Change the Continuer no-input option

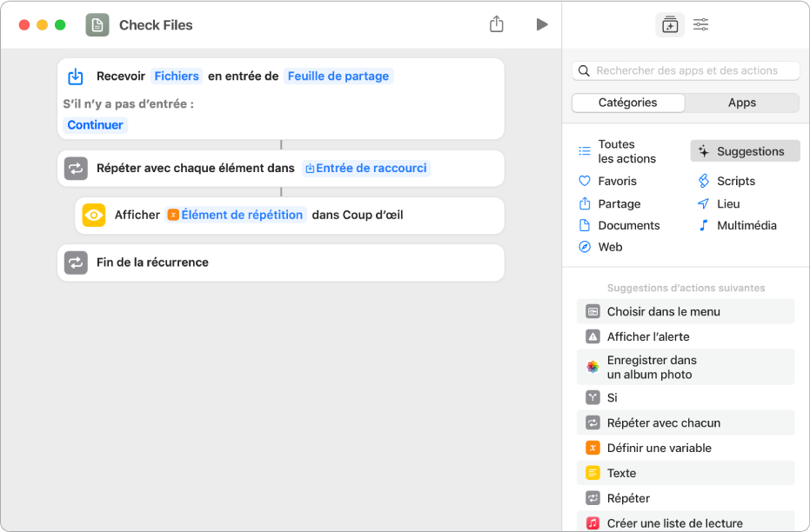pyautogui.click(x=95, y=124)
